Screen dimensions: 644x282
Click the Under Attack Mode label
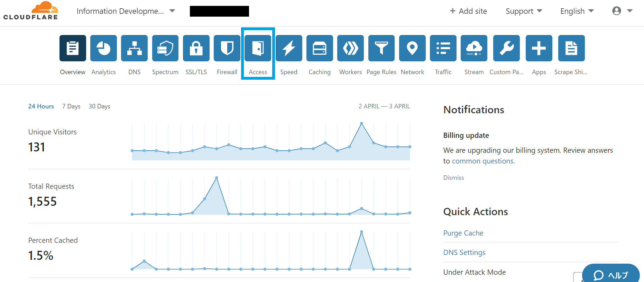pyautogui.click(x=475, y=272)
